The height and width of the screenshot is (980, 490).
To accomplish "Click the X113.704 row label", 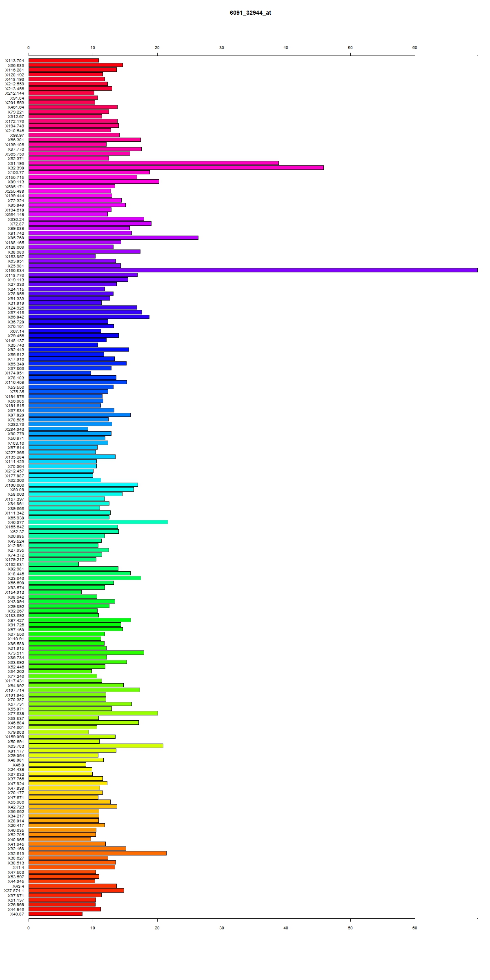I will (15, 61).
